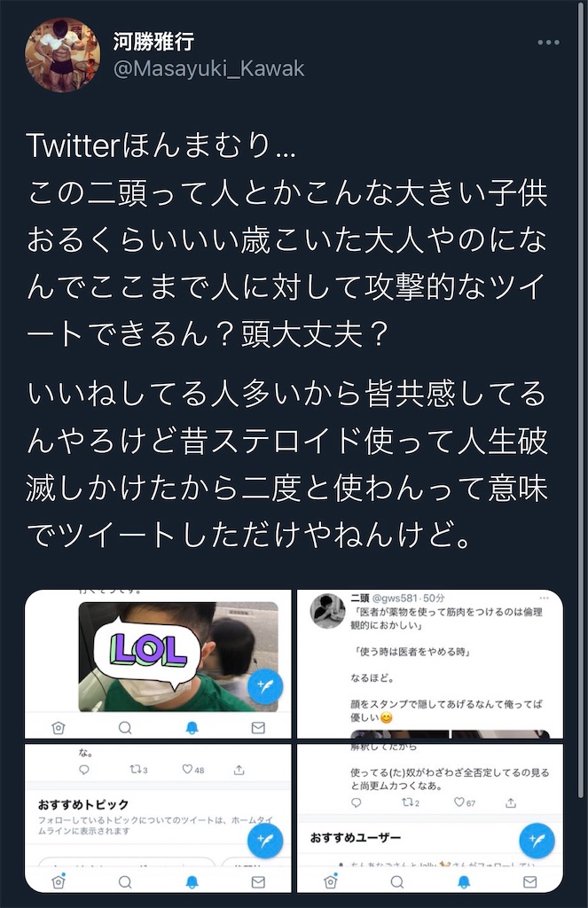This screenshot has width=588, height=908.
Task: Open the @gws581 handle in the quoted screenshot
Action: [x=395, y=599]
